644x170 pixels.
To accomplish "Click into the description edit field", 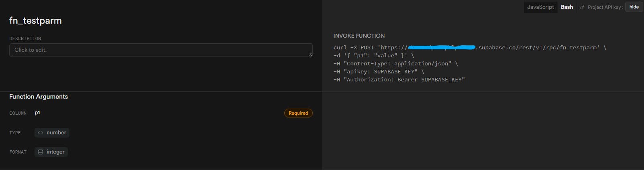I will pyautogui.click(x=161, y=50).
